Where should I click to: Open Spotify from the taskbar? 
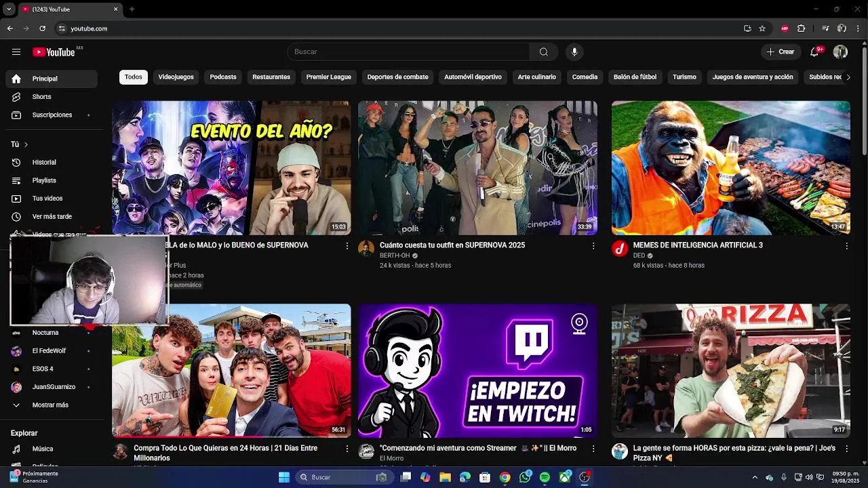coord(545,477)
